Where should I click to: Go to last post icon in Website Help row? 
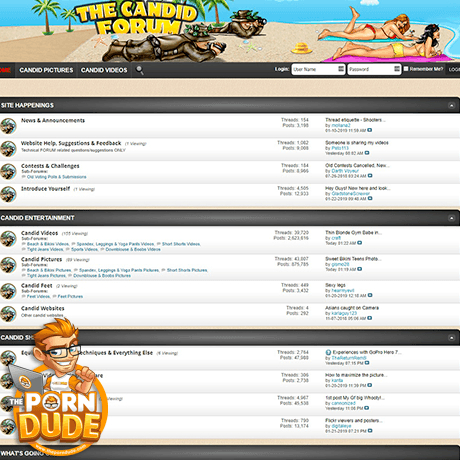367,153
